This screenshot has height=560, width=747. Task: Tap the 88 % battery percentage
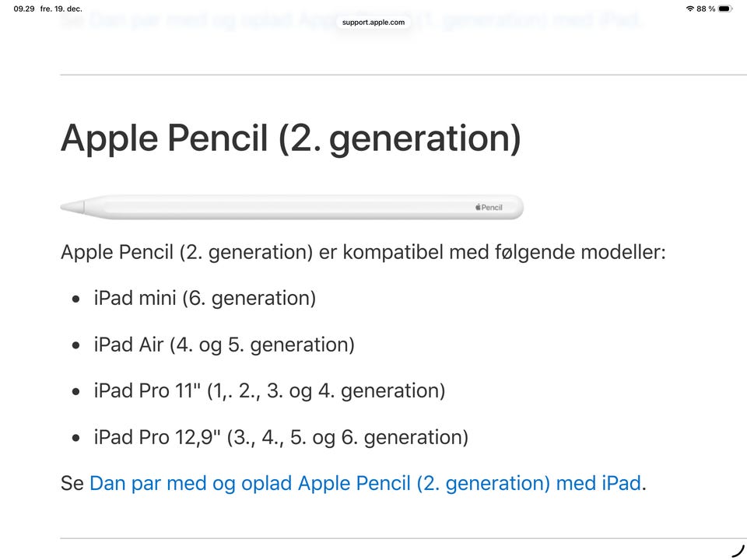pos(706,9)
